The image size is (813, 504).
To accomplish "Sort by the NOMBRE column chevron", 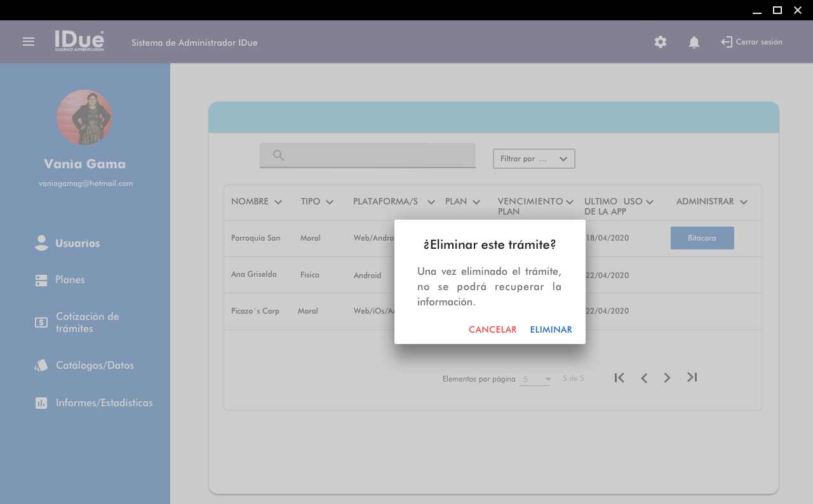I will pyautogui.click(x=278, y=202).
